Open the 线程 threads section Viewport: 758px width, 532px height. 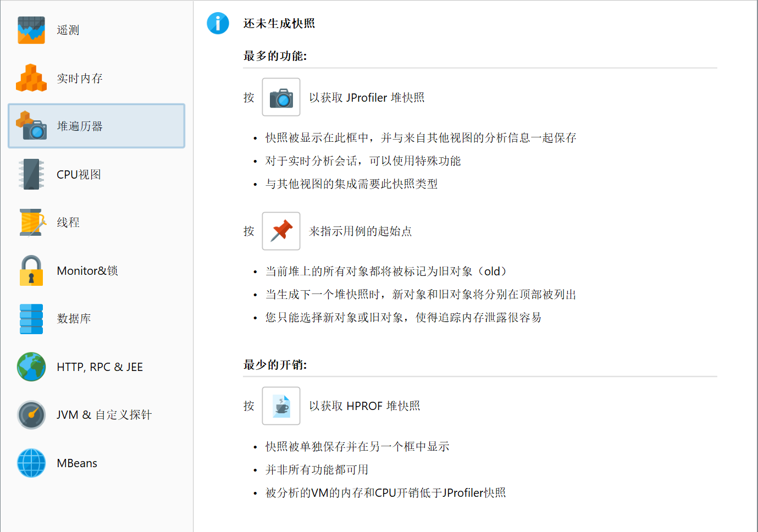96,222
